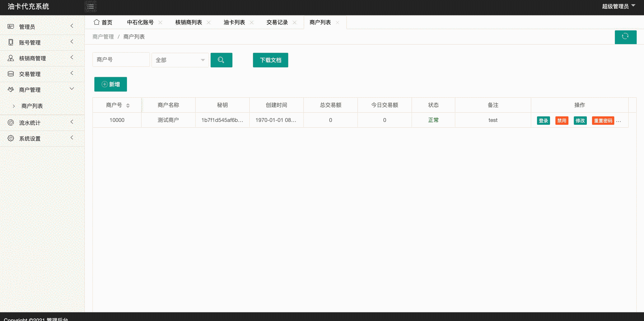Open the 系统设置 gear menu
This screenshot has width=644, height=321.
point(30,138)
